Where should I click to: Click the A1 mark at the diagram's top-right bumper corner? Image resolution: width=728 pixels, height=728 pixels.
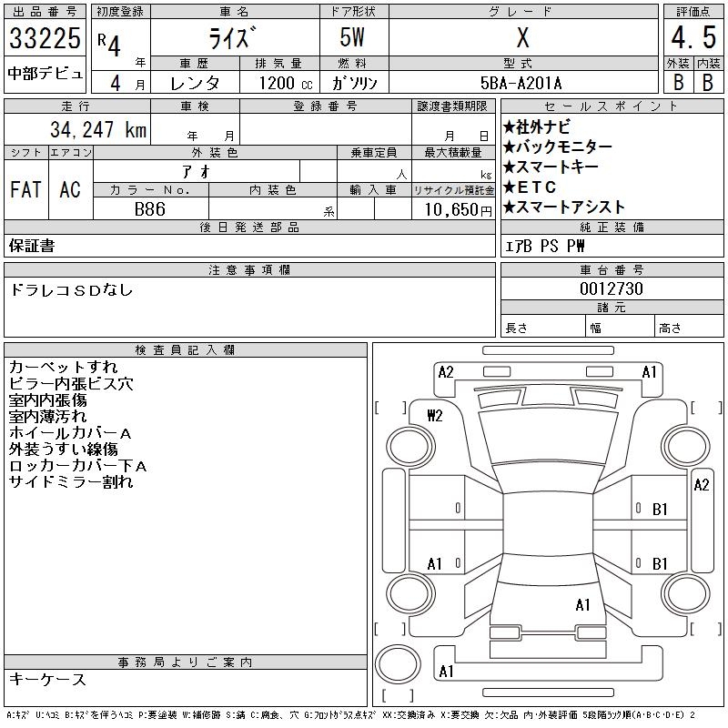point(649,372)
